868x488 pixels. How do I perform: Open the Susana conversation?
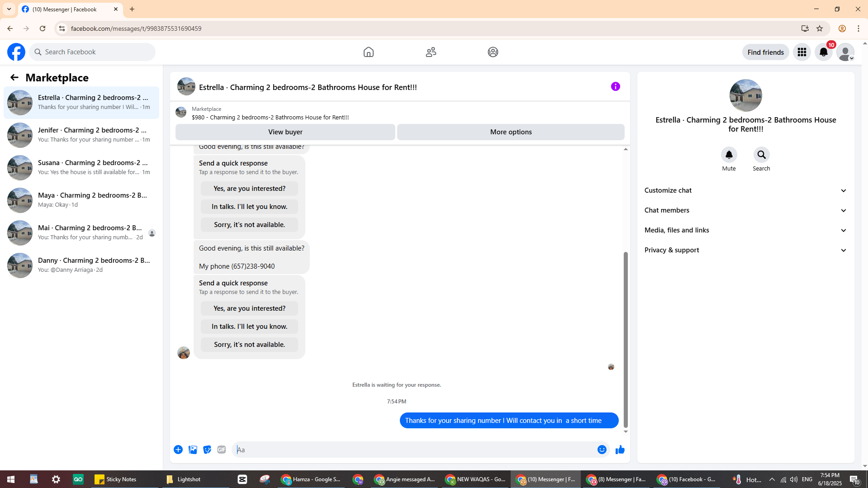point(81,168)
